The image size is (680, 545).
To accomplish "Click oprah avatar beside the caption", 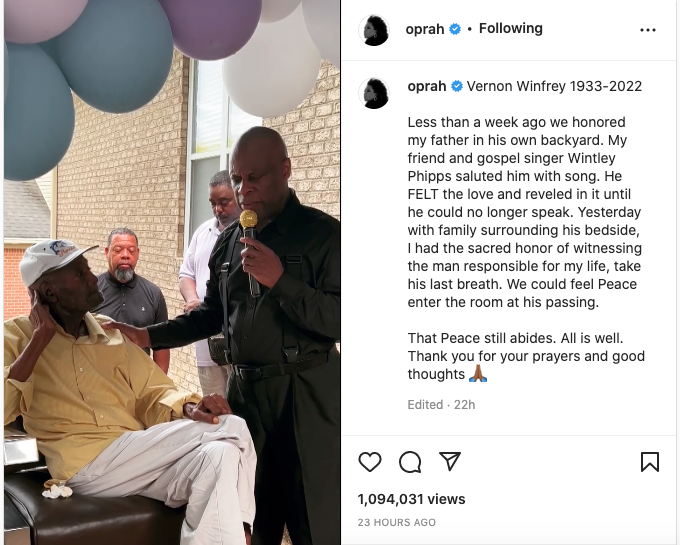I will pos(374,93).
